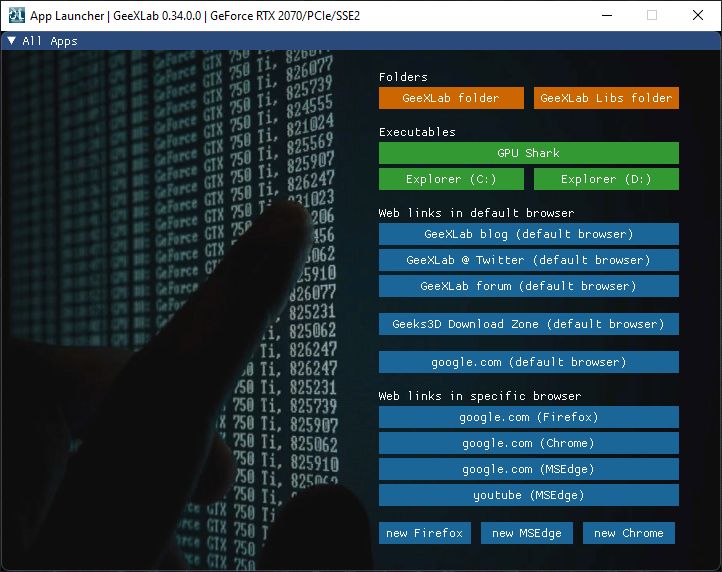Minimize the App Launcher window
722x572 pixels.
click(607, 15)
